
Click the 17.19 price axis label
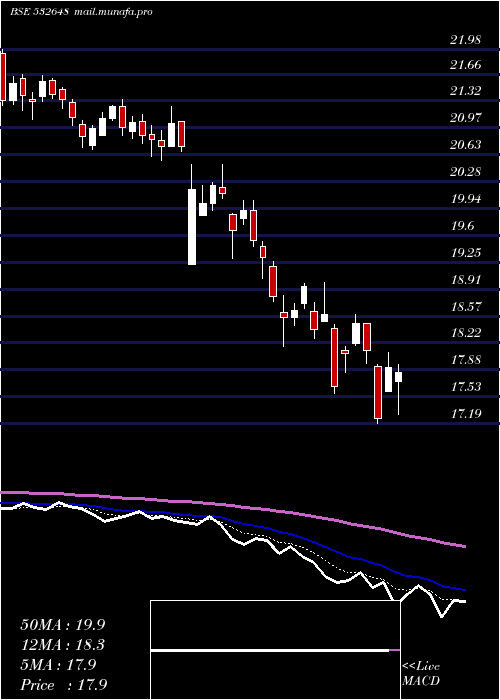click(x=466, y=414)
